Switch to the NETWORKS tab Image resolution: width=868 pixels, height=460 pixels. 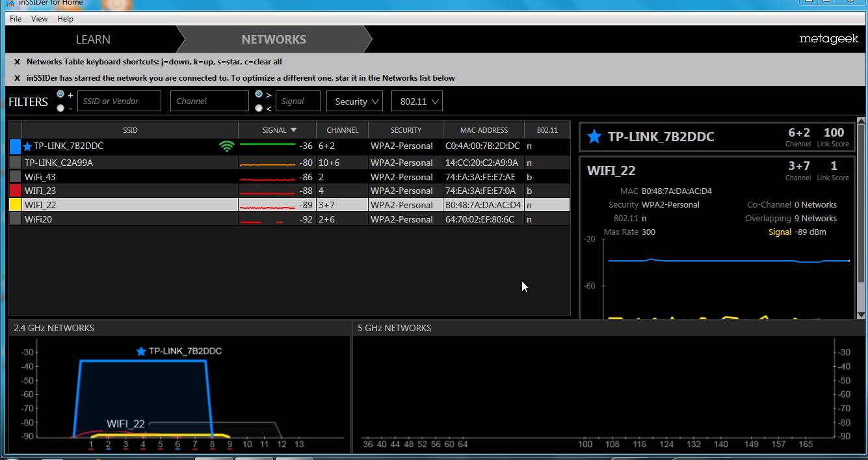274,40
